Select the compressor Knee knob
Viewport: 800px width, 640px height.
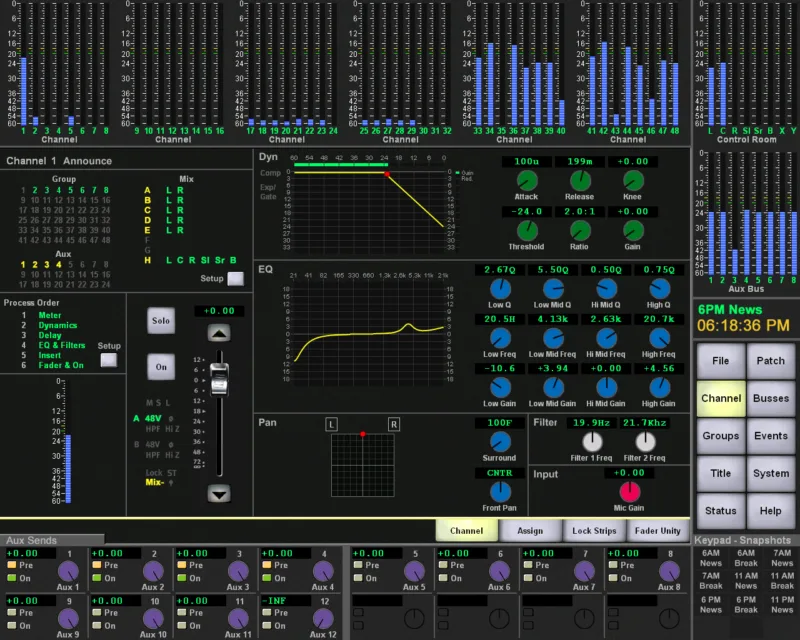(x=633, y=180)
